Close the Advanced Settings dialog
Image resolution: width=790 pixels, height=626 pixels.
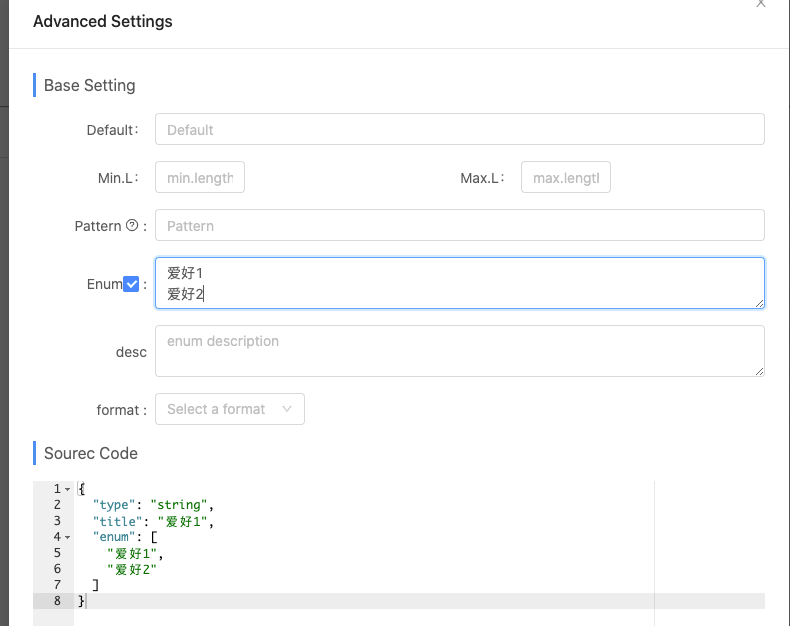point(761,4)
